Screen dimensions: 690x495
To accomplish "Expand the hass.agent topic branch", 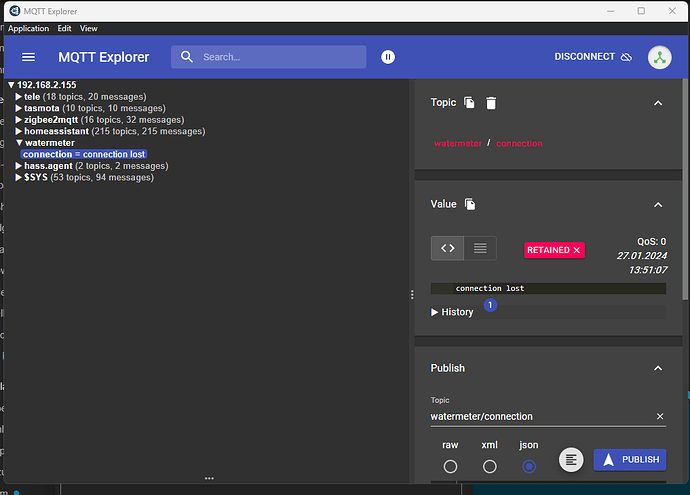I will point(18,166).
